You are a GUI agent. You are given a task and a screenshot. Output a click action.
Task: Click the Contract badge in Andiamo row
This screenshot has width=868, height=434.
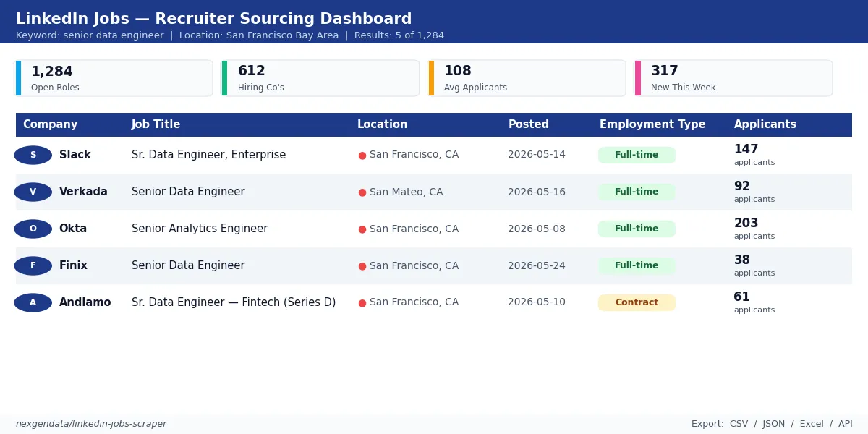[x=637, y=303]
